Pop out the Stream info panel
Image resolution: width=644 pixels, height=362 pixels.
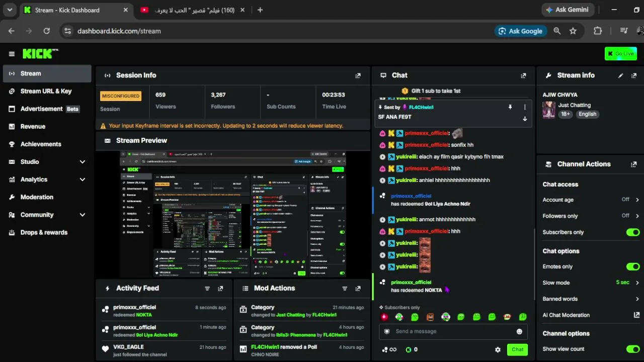(634, 75)
